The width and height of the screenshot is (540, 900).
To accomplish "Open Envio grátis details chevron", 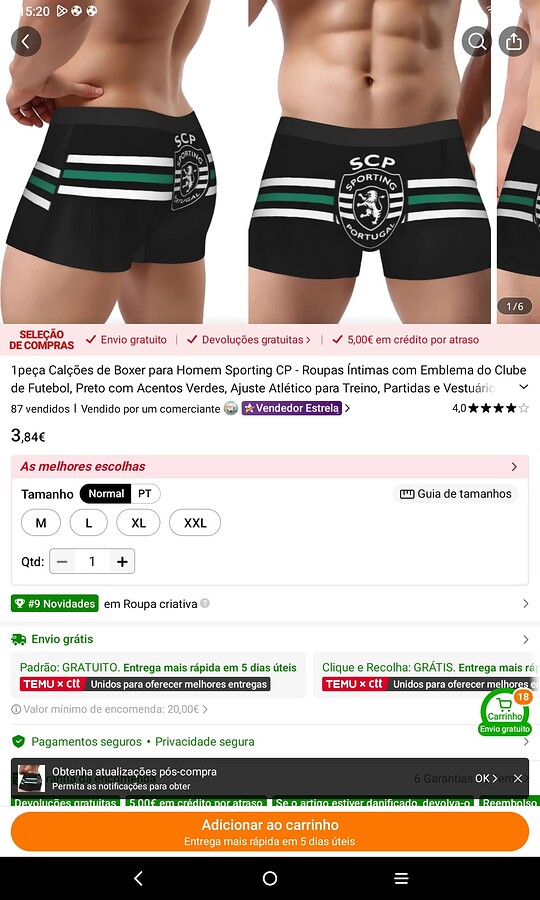I will (x=525, y=639).
